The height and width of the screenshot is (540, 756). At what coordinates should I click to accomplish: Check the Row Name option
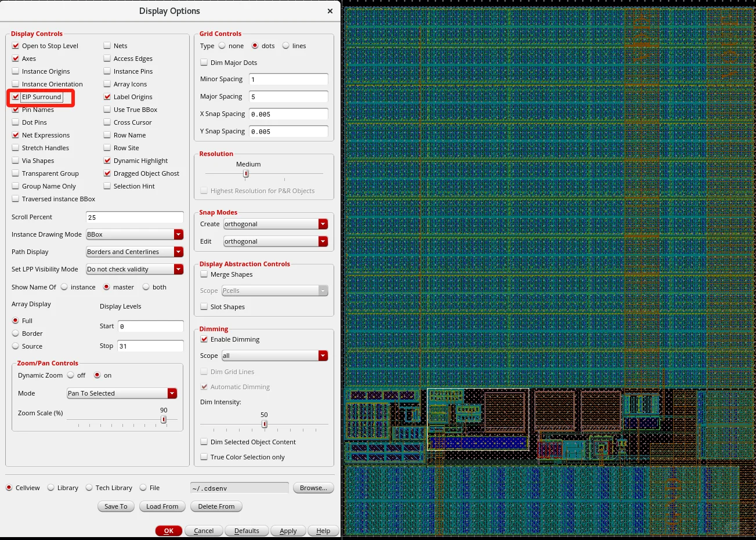107,135
